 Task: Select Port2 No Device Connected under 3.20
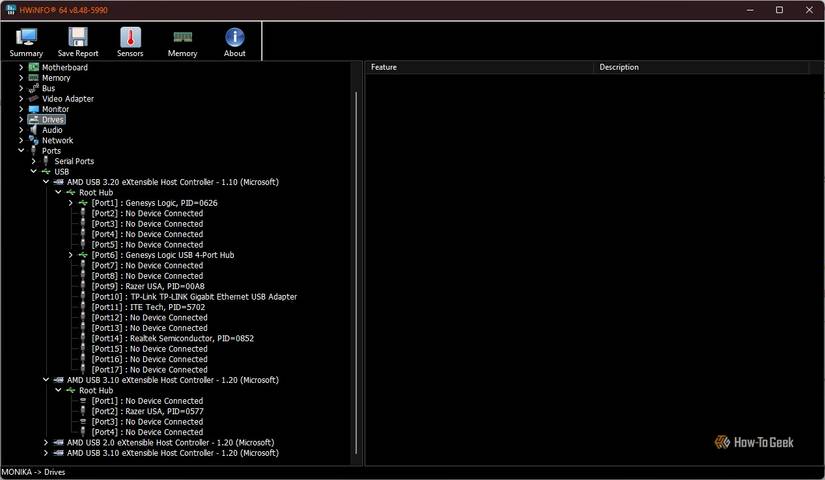(x=147, y=213)
